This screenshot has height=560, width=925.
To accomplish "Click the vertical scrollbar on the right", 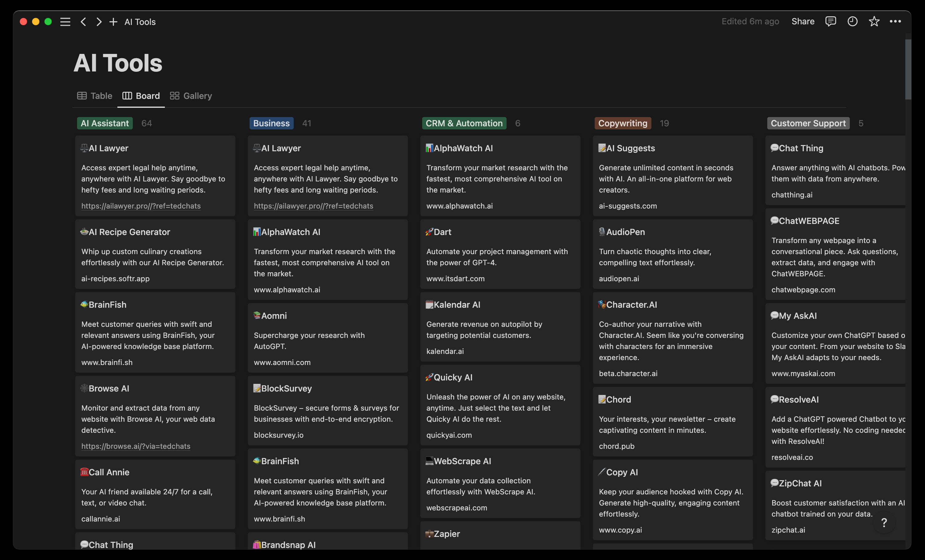I will [x=908, y=69].
